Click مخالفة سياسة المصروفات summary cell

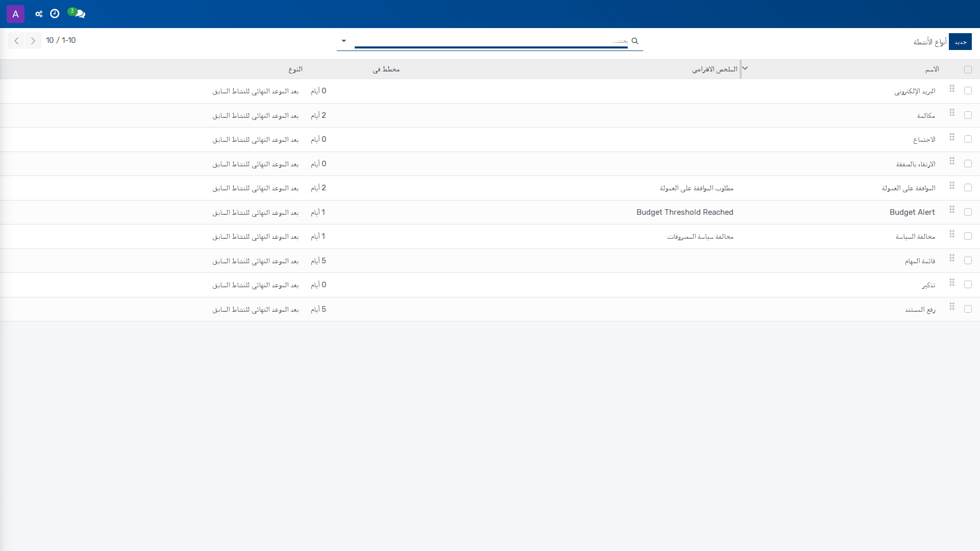pos(700,237)
